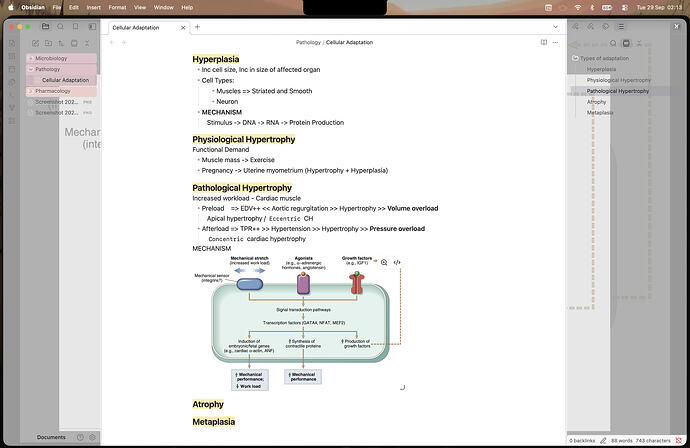Open the Insert menu
This screenshot has height=448, width=690.
click(x=93, y=7)
